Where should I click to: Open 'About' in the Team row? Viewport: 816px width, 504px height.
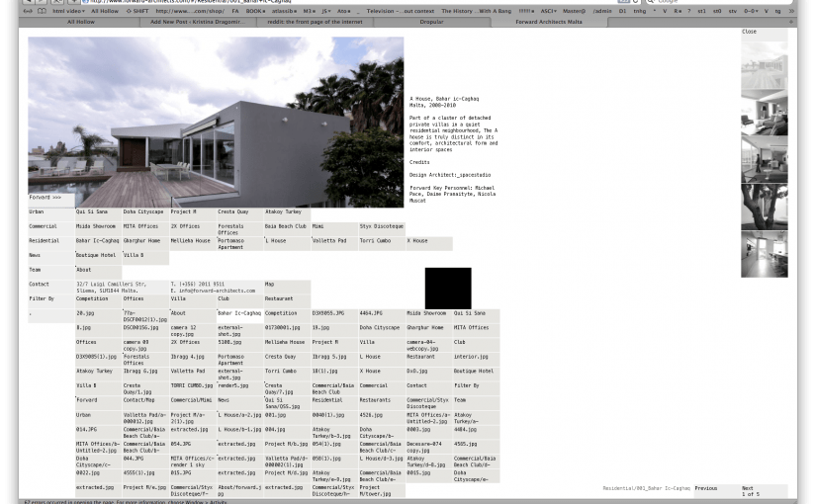[98, 273]
